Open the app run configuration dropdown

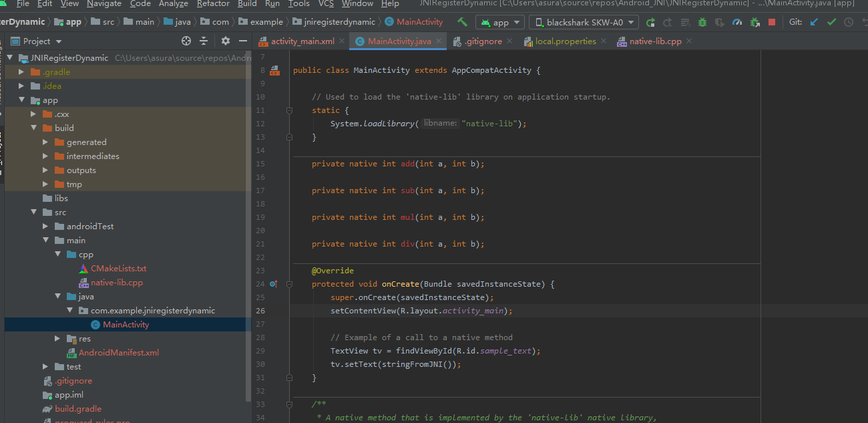click(x=499, y=22)
